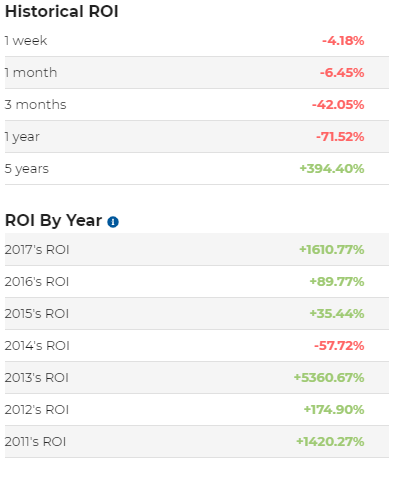Viewport: 399px width, 479px height.
Task: Click the -57.72% value for 2014
Action: (x=339, y=346)
